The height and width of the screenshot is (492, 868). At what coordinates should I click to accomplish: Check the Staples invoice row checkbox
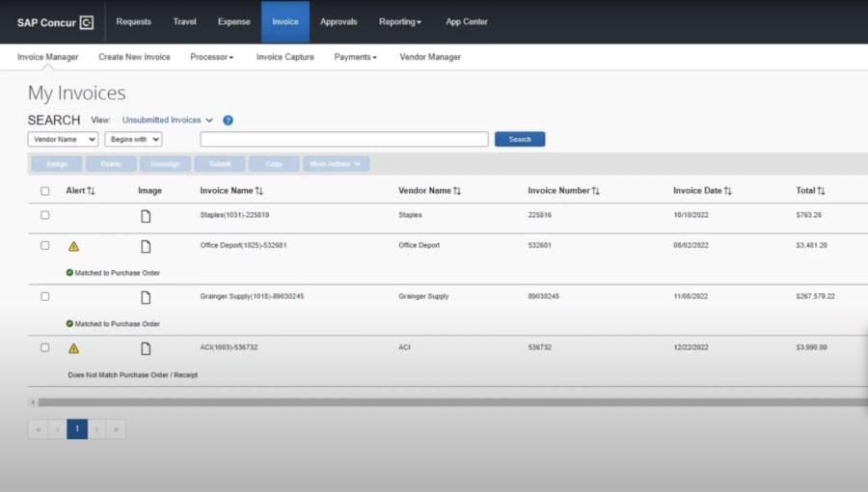click(x=44, y=215)
